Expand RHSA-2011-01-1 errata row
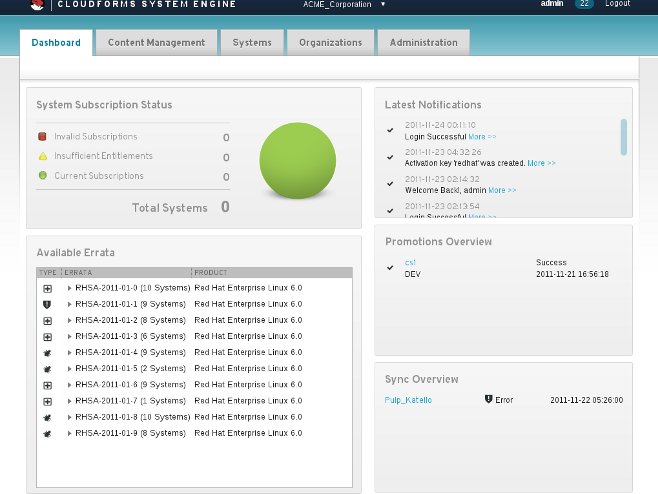The width and height of the screenshot is (658, 494). tap(70, 304)
